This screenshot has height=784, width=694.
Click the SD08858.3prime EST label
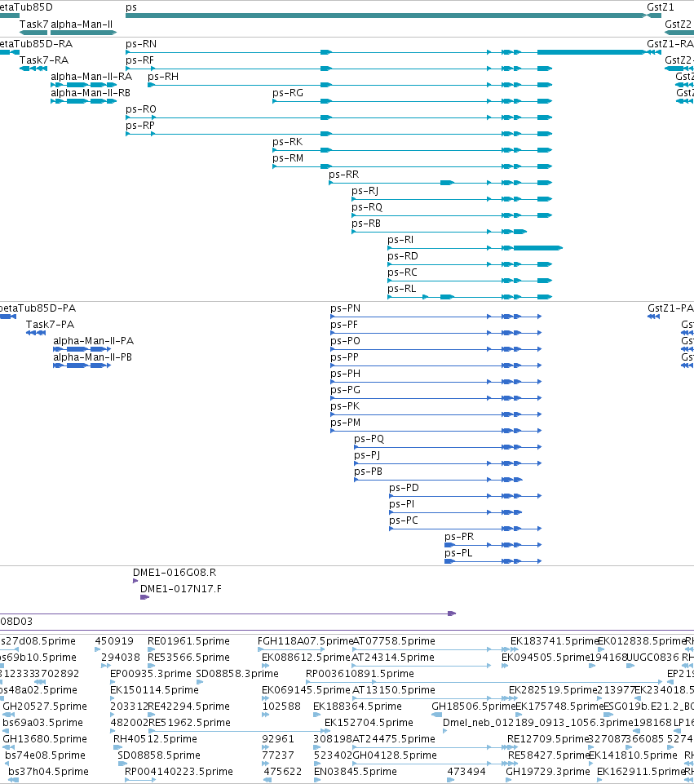[x=237, y=674]
